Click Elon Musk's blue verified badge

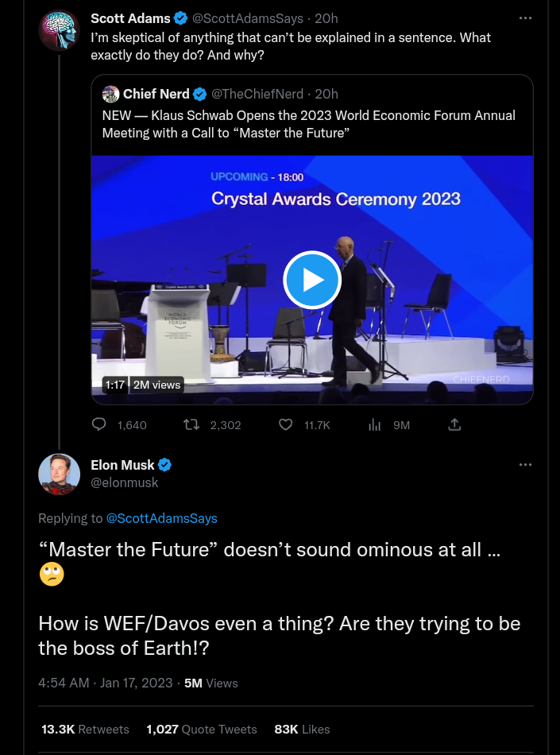165,465
